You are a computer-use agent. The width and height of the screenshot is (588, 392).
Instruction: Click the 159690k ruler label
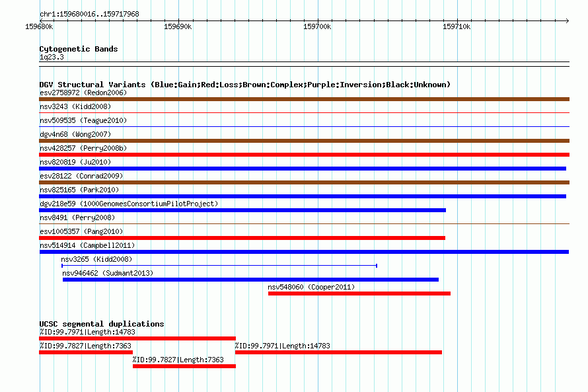point(178,26)
